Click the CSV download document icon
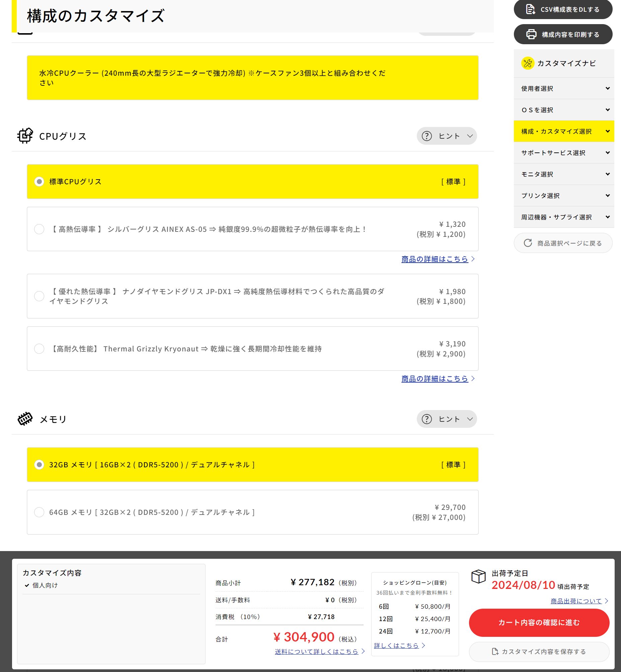Viewport: 621px width, 672px height. tap(530, 9)
